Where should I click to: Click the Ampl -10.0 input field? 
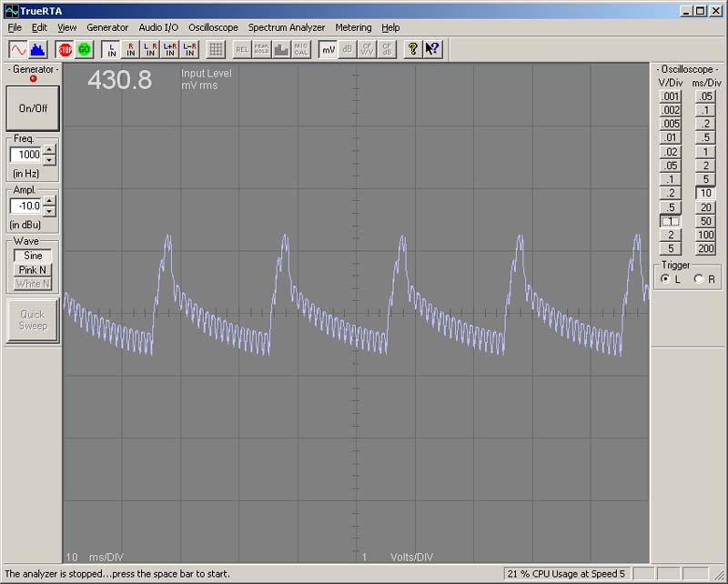26,206
